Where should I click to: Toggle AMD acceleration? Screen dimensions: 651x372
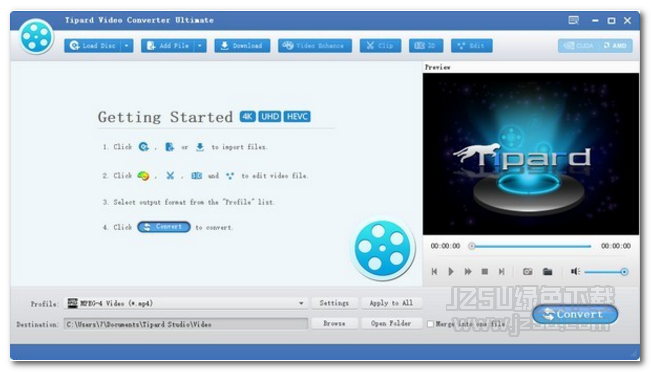coord(615,46)
